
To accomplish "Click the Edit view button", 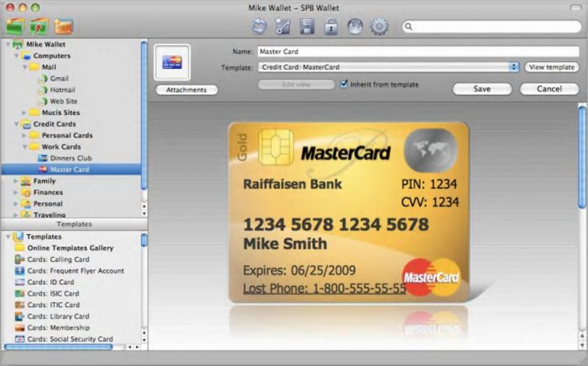I will pos(296,84).
